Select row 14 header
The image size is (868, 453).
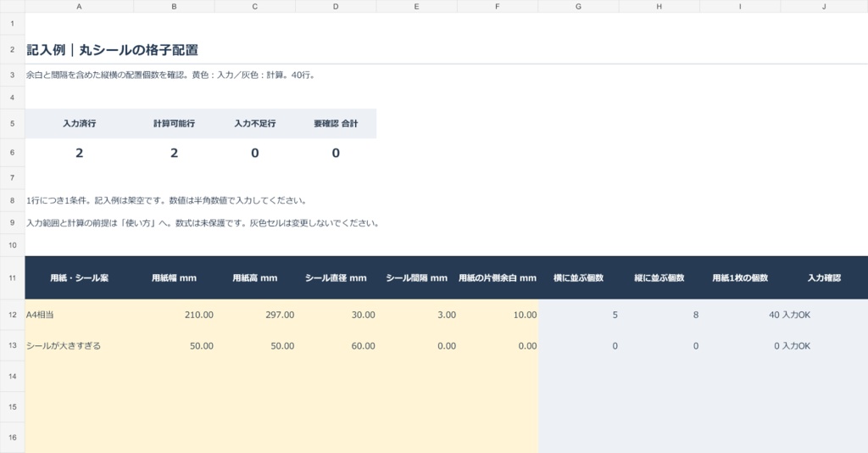(x=12, y=376)
